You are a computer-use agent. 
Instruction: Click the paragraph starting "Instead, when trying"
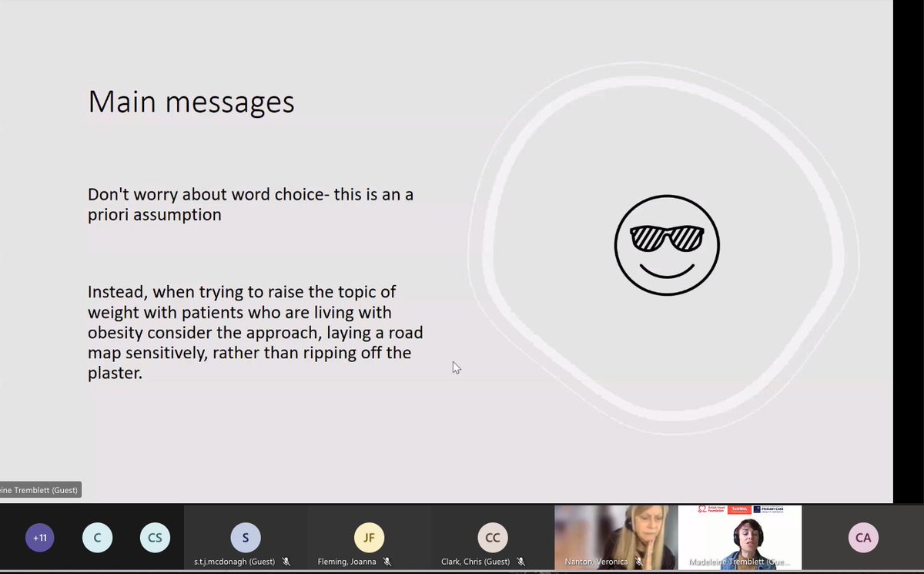[x=255, y=332]
